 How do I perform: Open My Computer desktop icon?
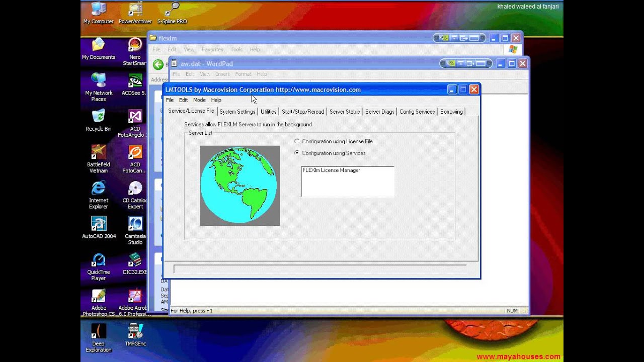(99, 13)
